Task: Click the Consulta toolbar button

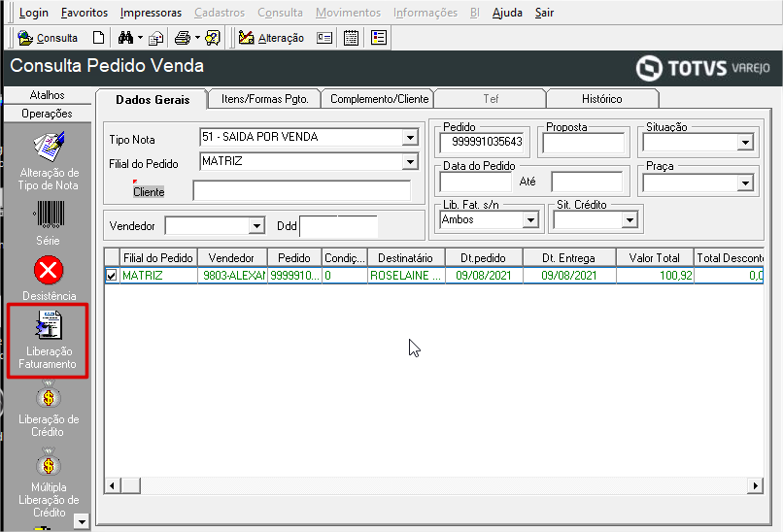Action: 48,38
